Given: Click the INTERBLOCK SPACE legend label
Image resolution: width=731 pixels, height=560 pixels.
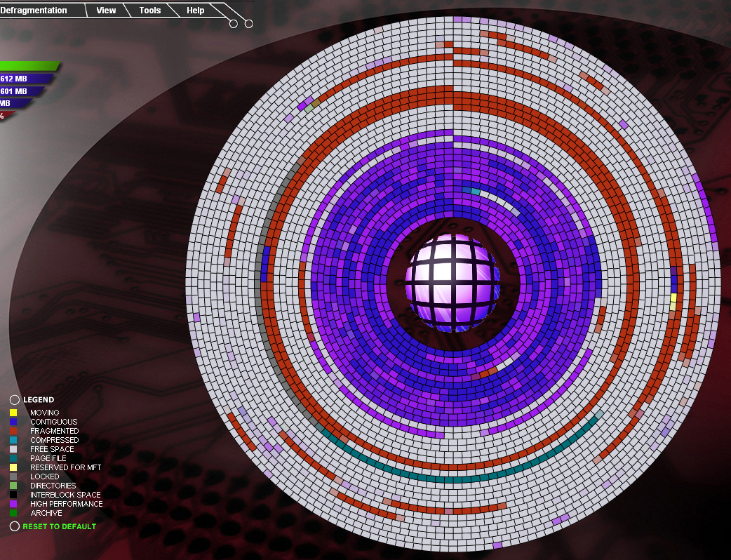Looking at the screenshot, I should point(65,495).
